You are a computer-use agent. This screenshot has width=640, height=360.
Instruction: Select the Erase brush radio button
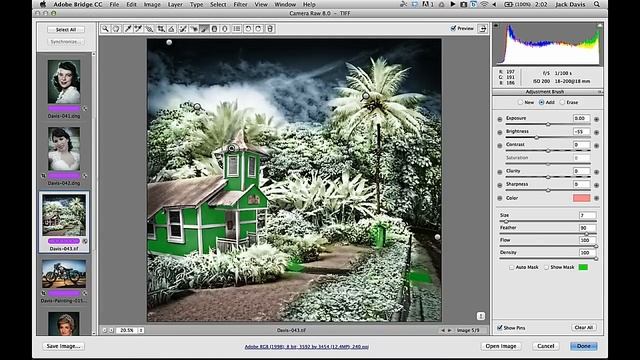[562, 102]
